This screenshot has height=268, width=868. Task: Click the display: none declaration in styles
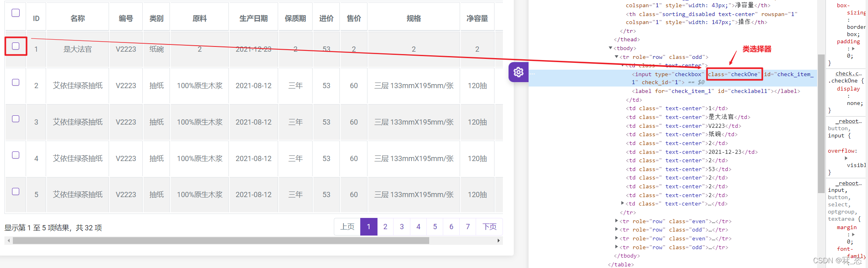pyautogui.click(x=850, y=96)
